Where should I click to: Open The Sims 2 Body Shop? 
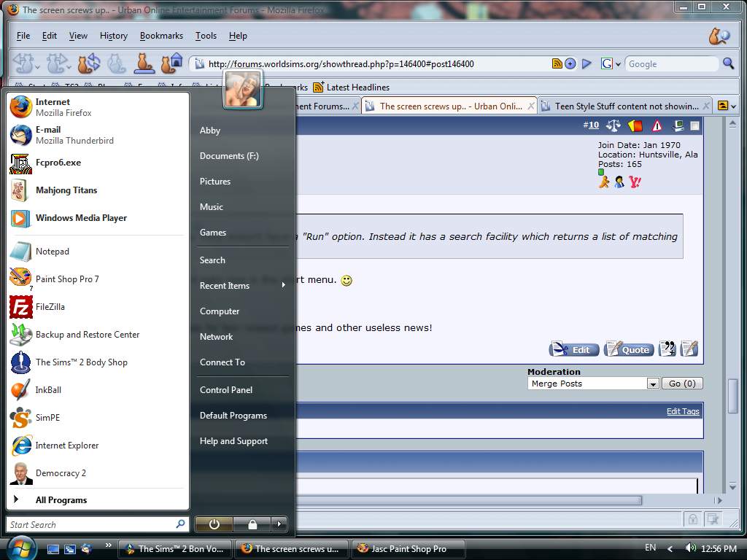coord(97,362)
